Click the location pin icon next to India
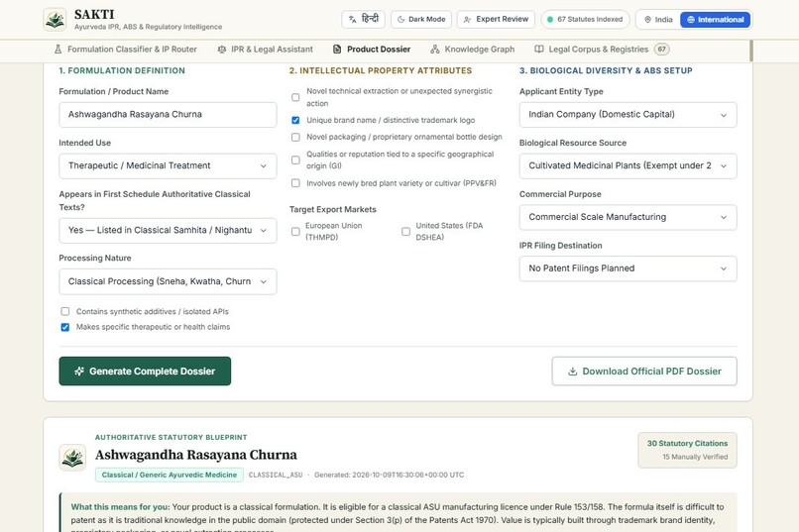 point(647,20)
